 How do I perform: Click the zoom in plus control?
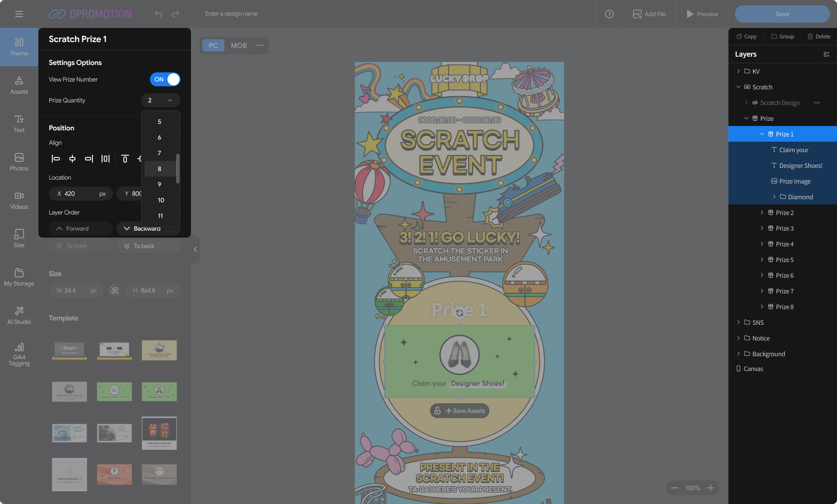coord(710,488)
